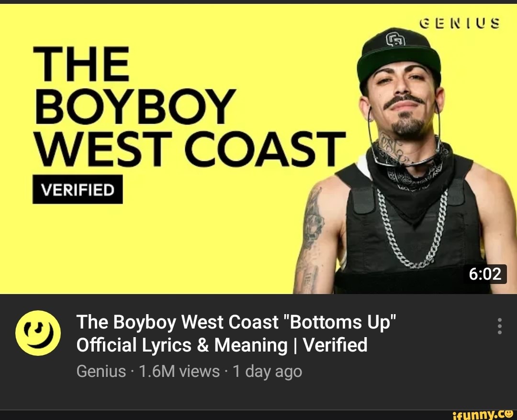Image resolution: width=517 pixels, height=420 pixels.
Task: Click the Genius channel name text
Action: point(101,371)
